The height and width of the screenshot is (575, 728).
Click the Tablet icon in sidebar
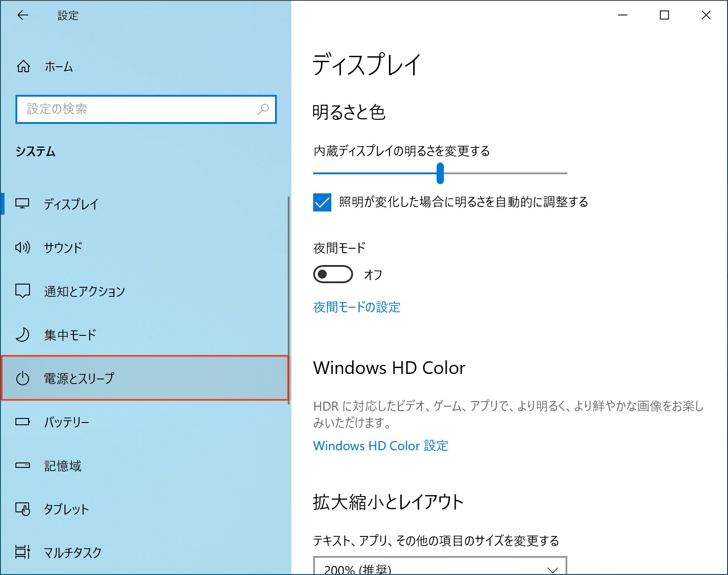pos(22,509)
